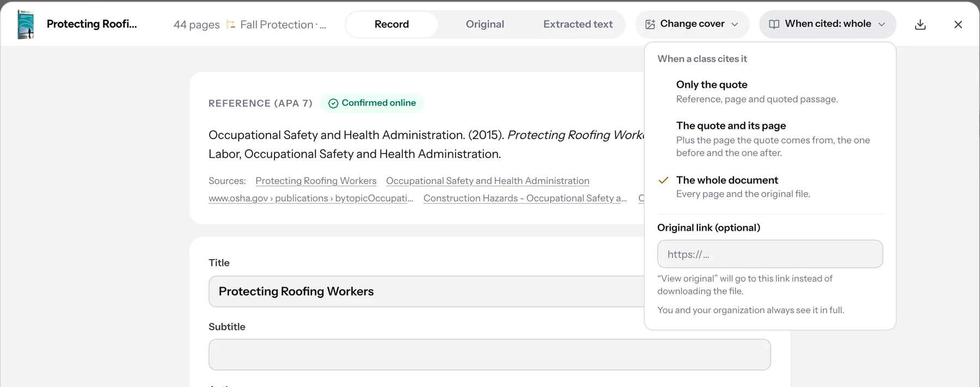
Task: Download the document file
Action: 920,24
